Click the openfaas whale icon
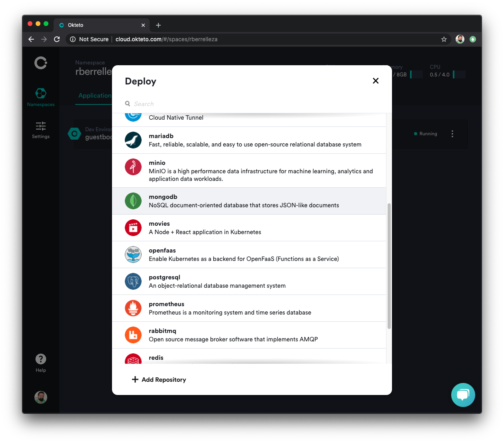The width and height of the screenshot is (504, 443). coord(133,255)
